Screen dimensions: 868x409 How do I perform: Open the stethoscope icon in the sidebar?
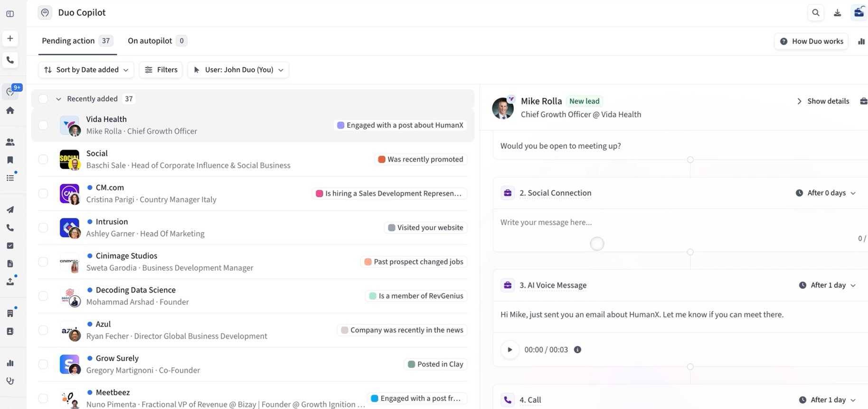pyautogui.click(x=10, y=381)
